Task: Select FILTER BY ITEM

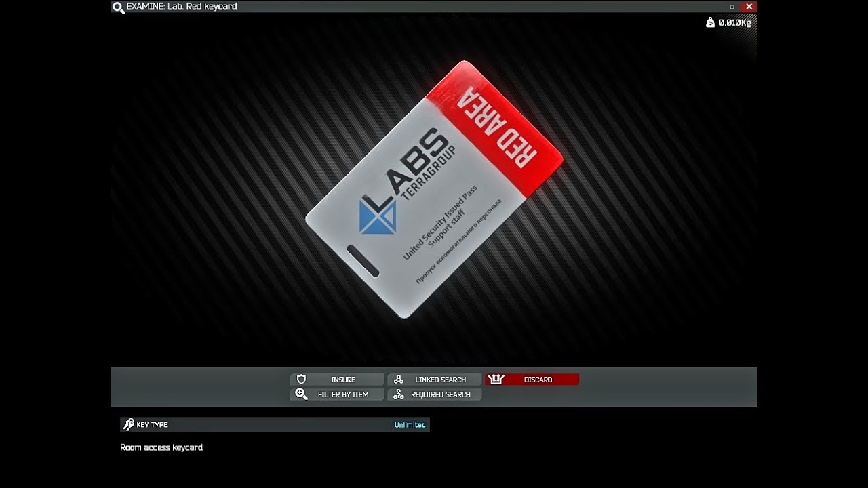Action: [x=337, y=394]
